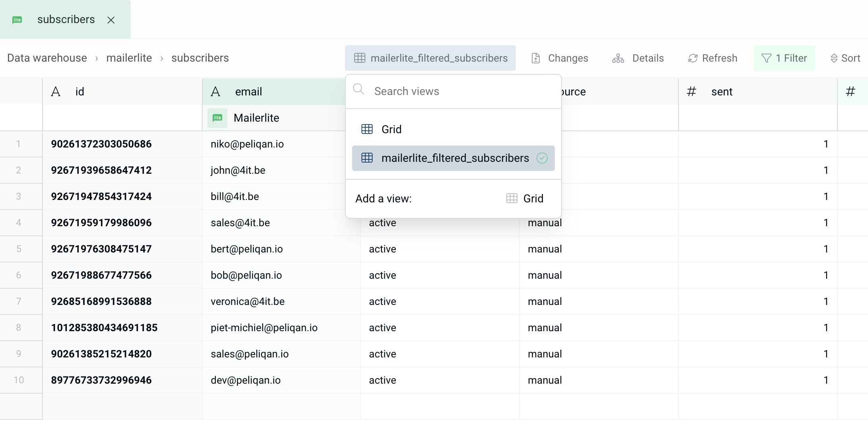868x427 pixels.
Task: Add a new Grid view
Action: pos(525,198)
